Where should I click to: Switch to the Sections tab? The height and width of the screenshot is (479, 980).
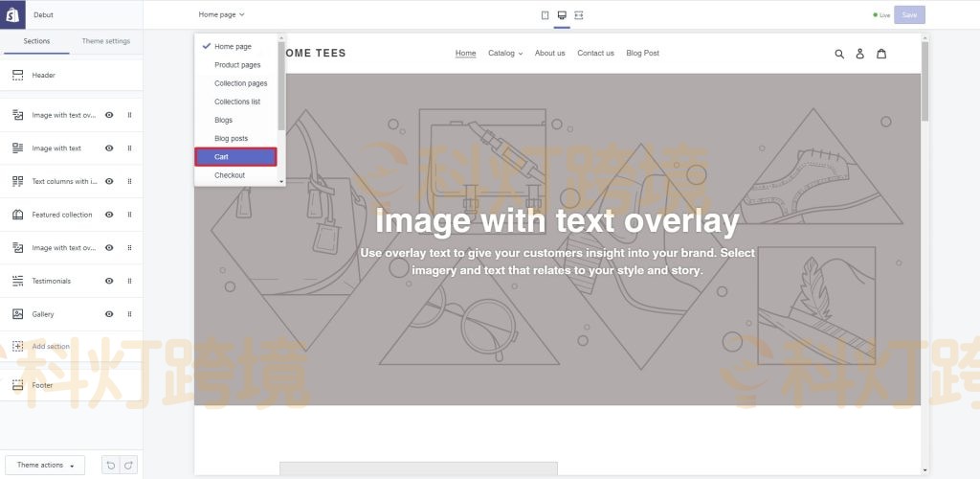[36, 41]
